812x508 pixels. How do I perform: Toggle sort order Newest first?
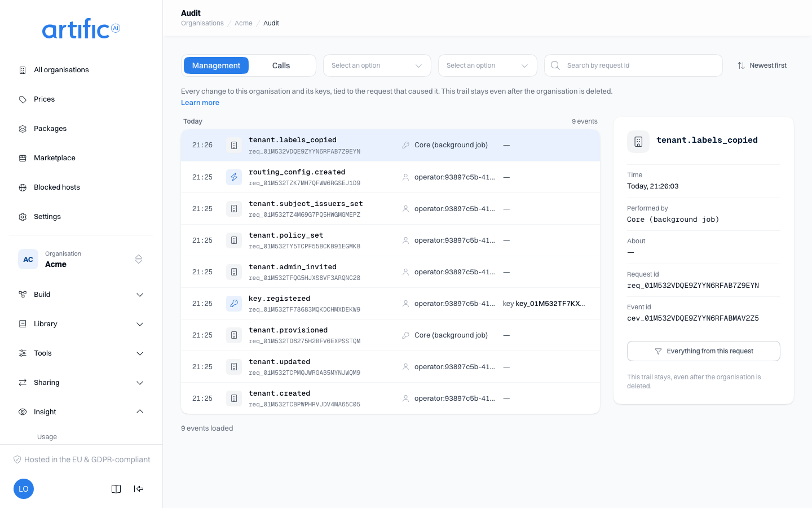[762, 65]
